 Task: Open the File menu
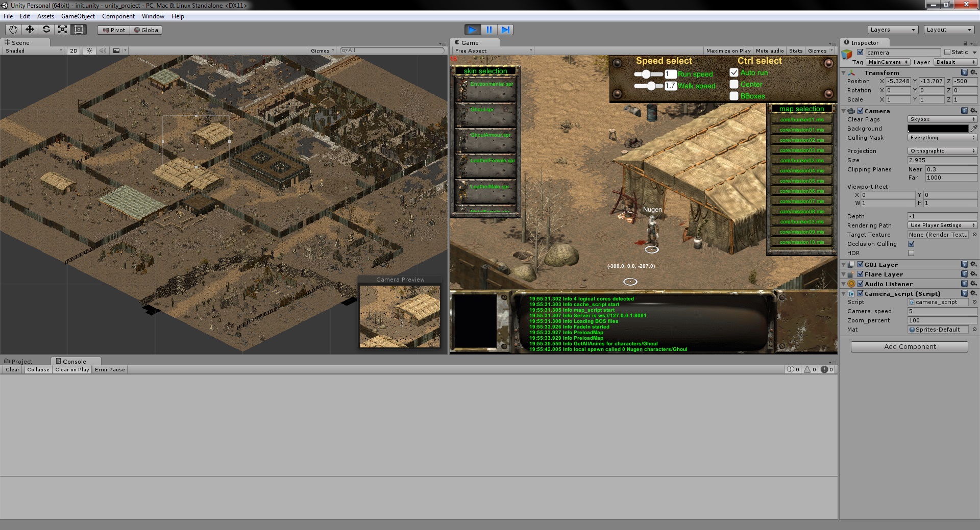[8, 16]
